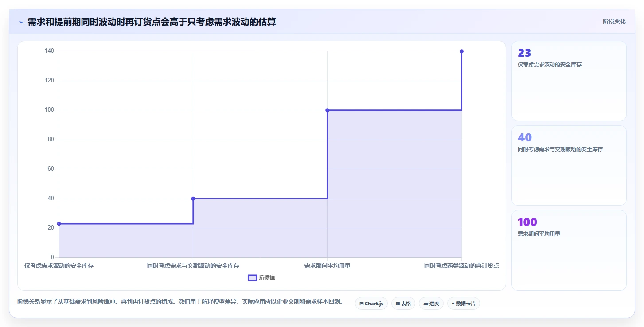Click the card value 100
The width and height of the screenshot is (644, 327).
click(527, 222)
